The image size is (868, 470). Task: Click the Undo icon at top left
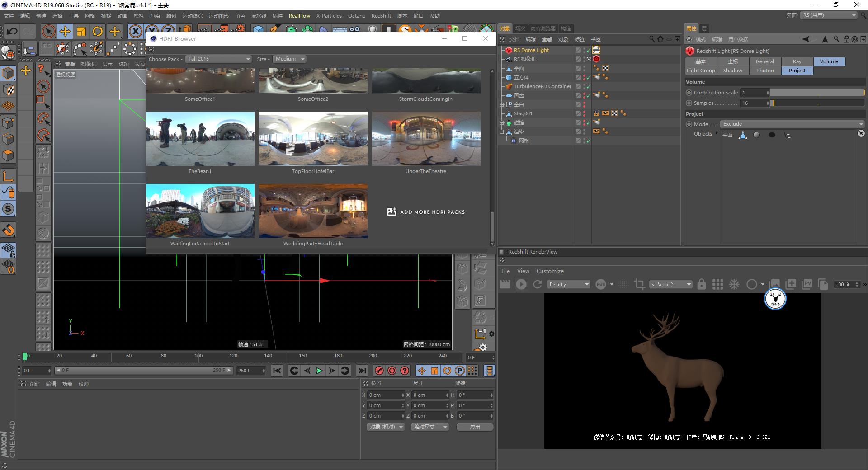(x=11, y=31)
